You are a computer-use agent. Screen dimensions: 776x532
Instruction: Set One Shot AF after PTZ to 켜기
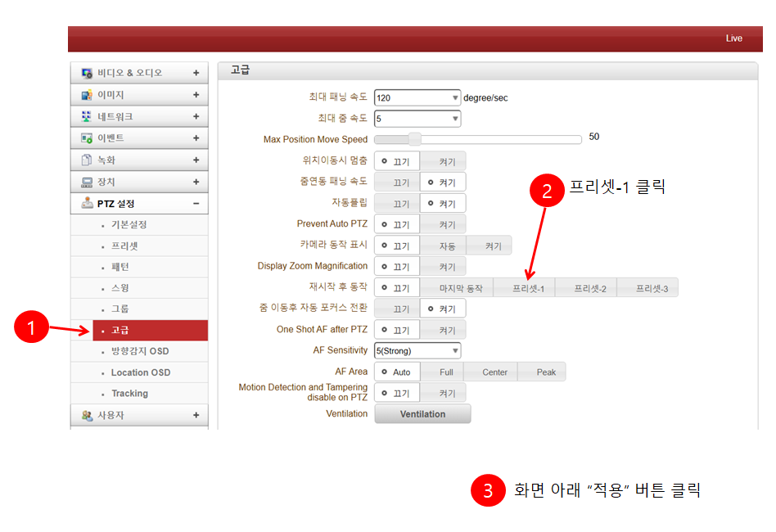(x=443, y=330)
